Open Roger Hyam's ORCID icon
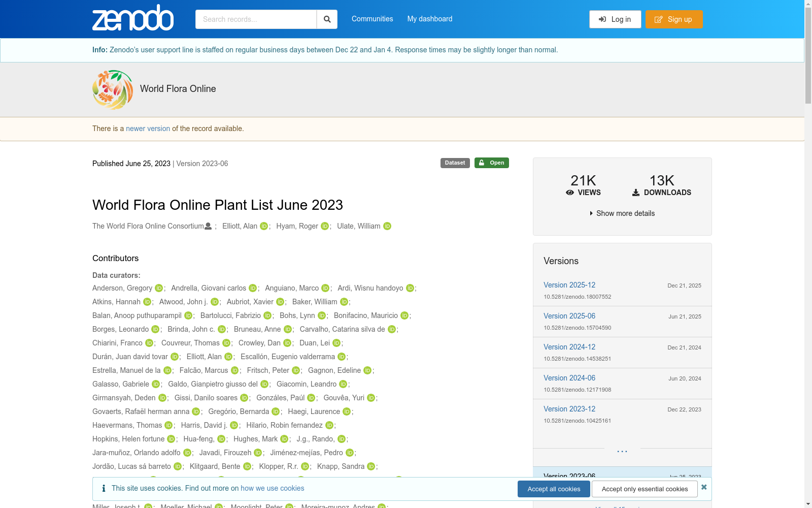The width and height of the screenshot is (812, 508). pos(325,226)
